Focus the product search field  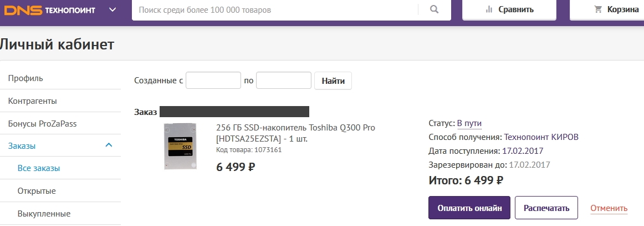[x=274, y=9]
